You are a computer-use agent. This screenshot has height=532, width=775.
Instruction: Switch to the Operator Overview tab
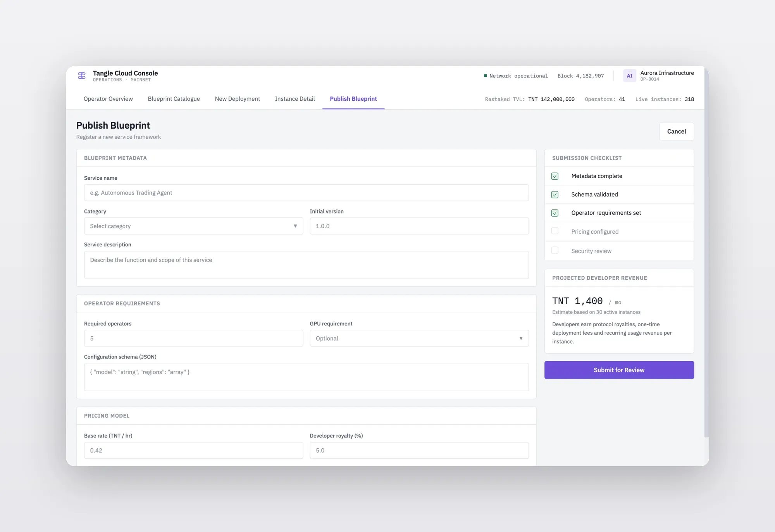coord(108,99)
